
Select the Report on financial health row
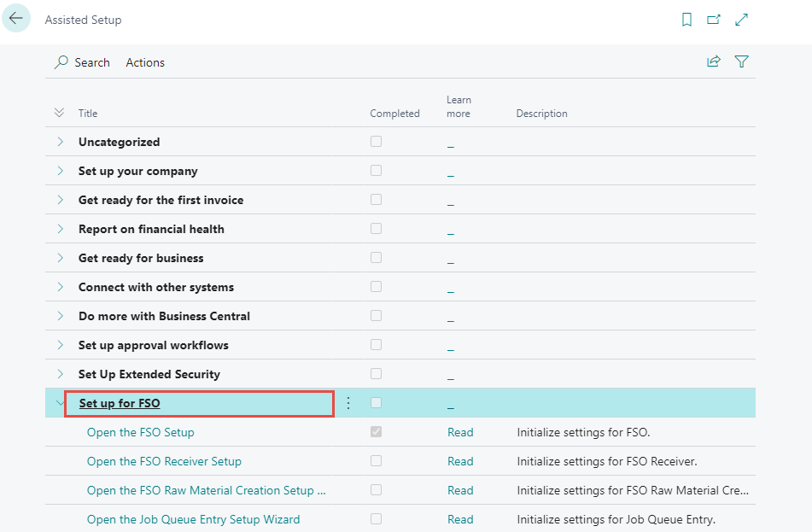point(151,229)
